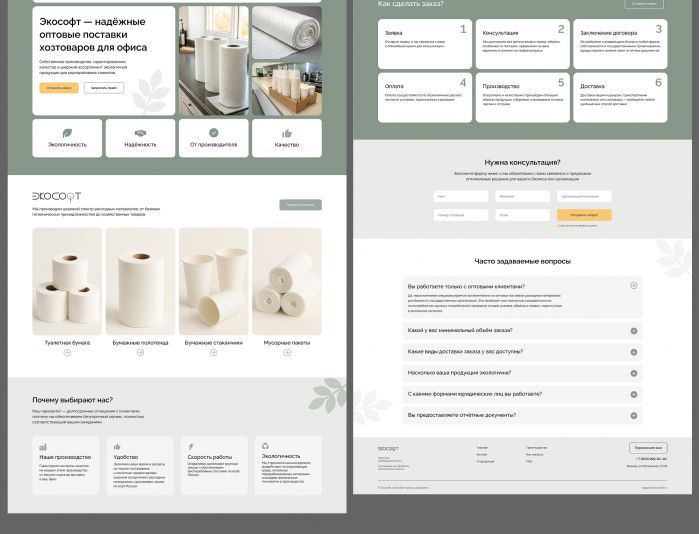Click the hero headline about оптовые поставки
Viewport: 699px width, 534px height.
coord(93,34)
